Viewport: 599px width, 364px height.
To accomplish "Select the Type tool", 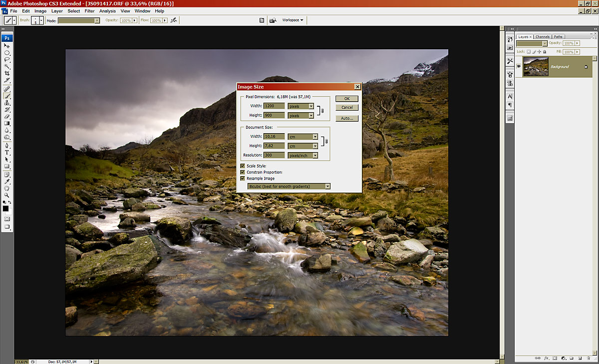I will click(x=7, y=152).
